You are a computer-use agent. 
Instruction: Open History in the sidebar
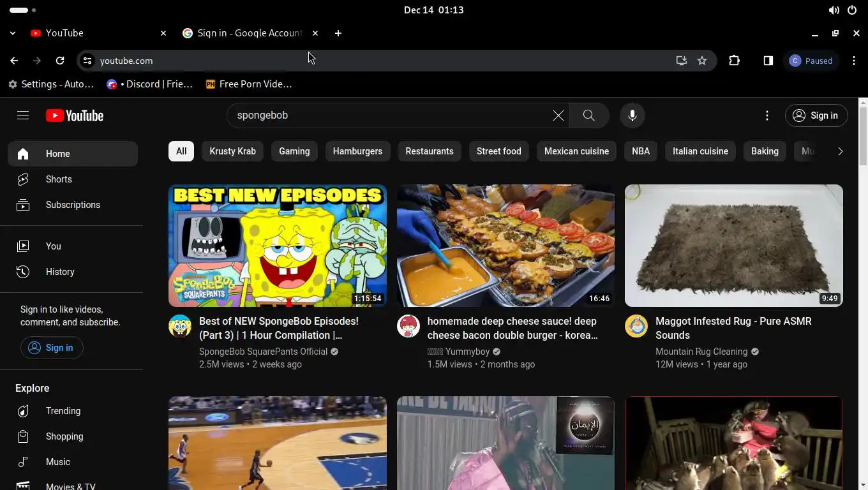[x=73, y=272]
